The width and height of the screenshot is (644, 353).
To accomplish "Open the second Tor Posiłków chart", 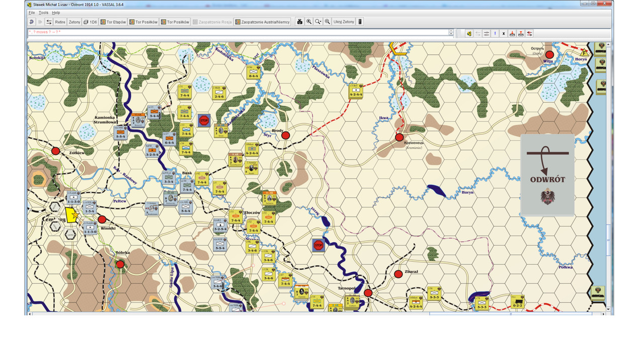I will [x=175, y=22].
